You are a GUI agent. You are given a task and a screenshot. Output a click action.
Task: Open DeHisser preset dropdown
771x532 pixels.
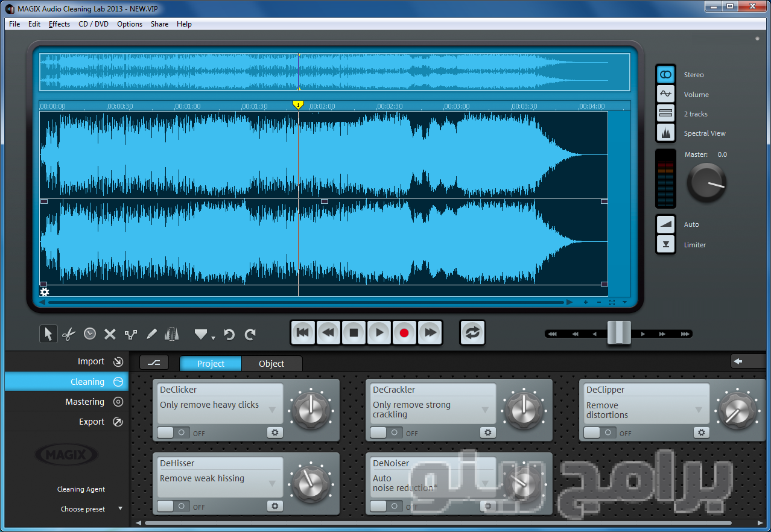272,484
